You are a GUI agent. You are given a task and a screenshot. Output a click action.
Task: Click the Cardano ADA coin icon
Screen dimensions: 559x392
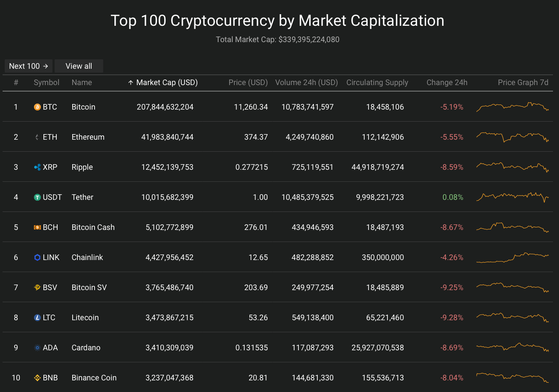(37, 348)
